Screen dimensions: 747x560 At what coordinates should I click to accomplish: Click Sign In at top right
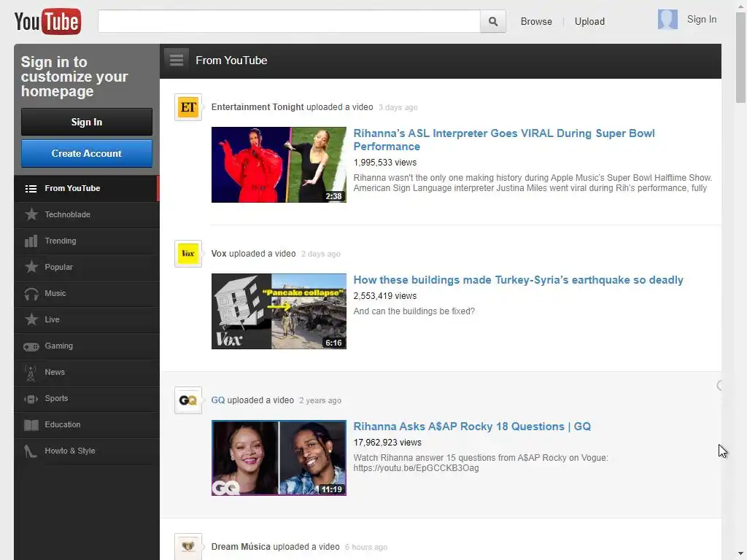tap(702, 20)
